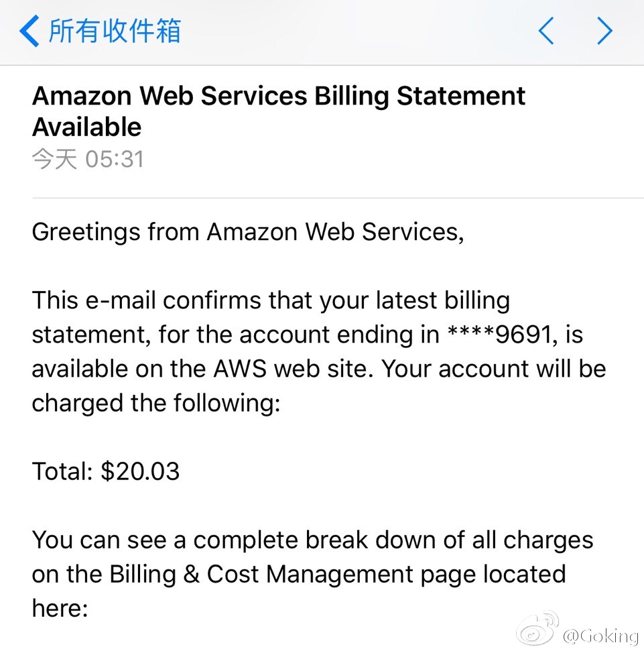Tap the Total: $20.03 amount

click(106, 471)
